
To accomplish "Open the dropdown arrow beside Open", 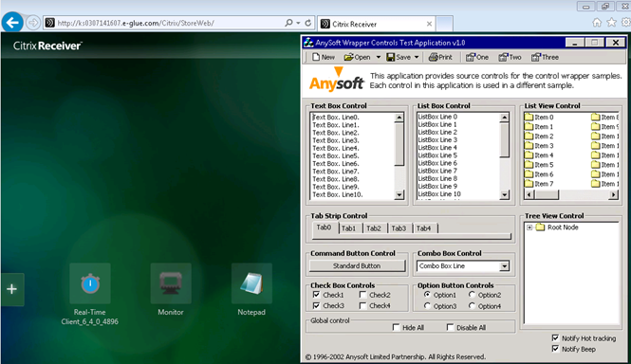I will [378, 57].
